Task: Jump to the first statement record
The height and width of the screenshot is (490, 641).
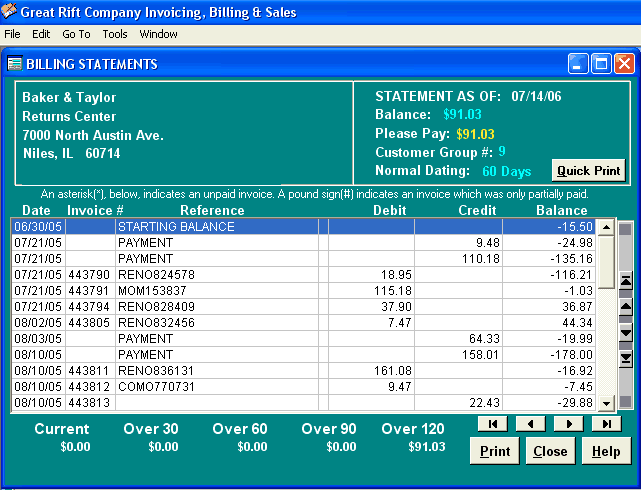Action: click(493, 424)
